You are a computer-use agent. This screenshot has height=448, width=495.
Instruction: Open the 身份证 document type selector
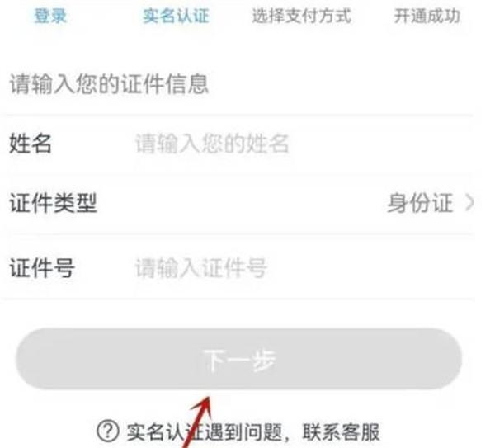click(420, 203)
